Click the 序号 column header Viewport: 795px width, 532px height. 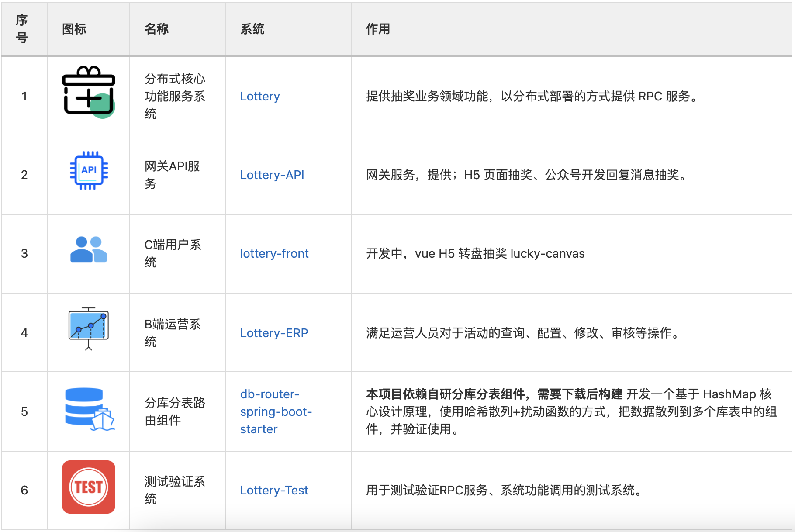coord(22,29)
